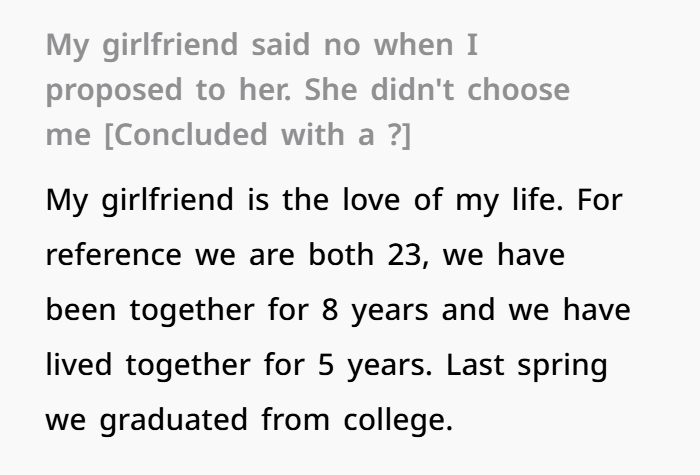
Task: Click the title line "proposed to her. She didn't choose"
Action: [x=307, y=90]
